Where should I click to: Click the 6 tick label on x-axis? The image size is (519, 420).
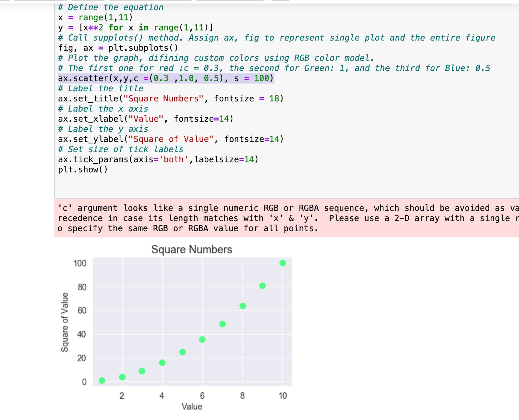202,395
